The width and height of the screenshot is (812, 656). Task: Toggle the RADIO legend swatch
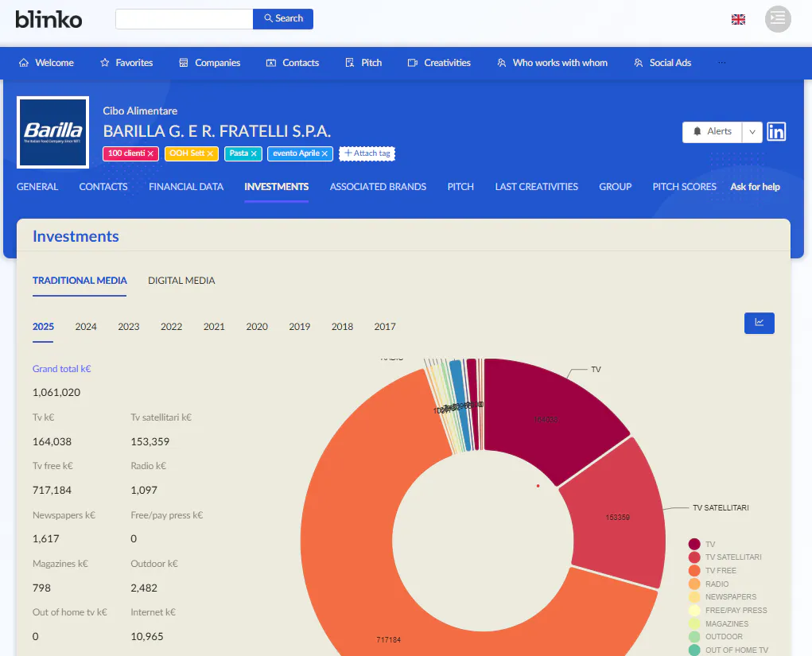[694, 584]
